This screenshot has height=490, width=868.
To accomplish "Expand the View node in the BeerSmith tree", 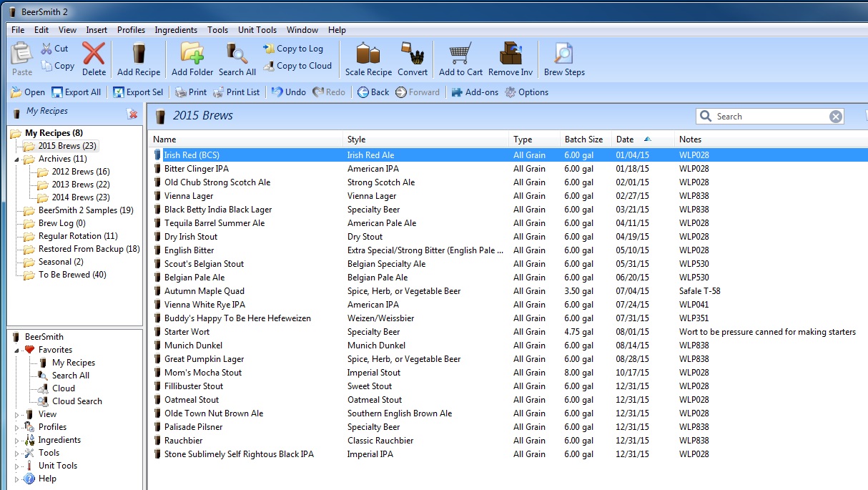I will click(16, 414).
